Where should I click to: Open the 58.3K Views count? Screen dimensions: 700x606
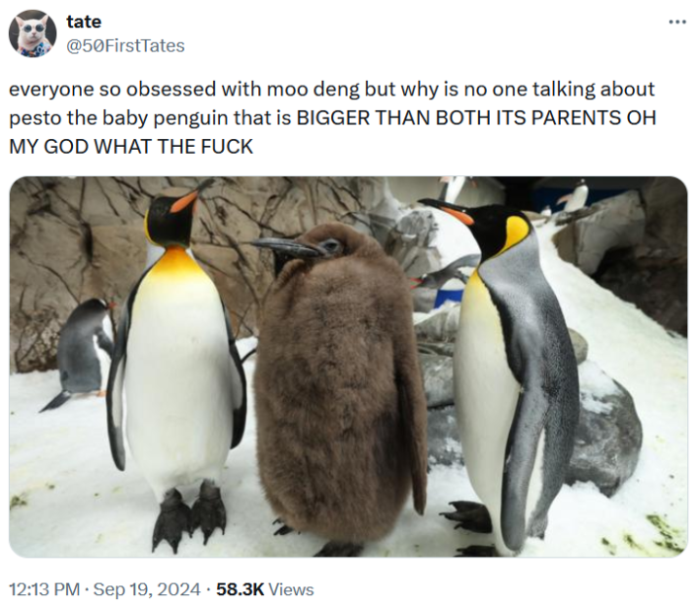tap(265, 589)
